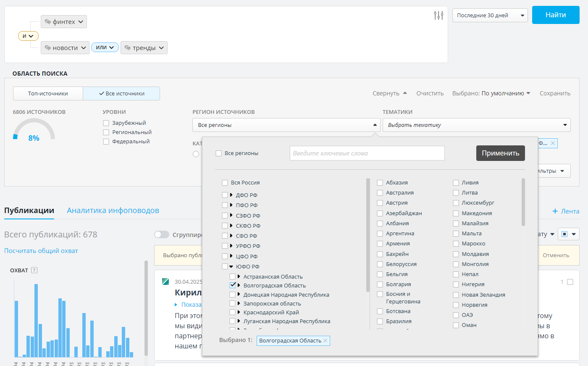Screen dimensions: 588x366
Task: Expand the ПФО РФ region tree
Action: (231, 205)
